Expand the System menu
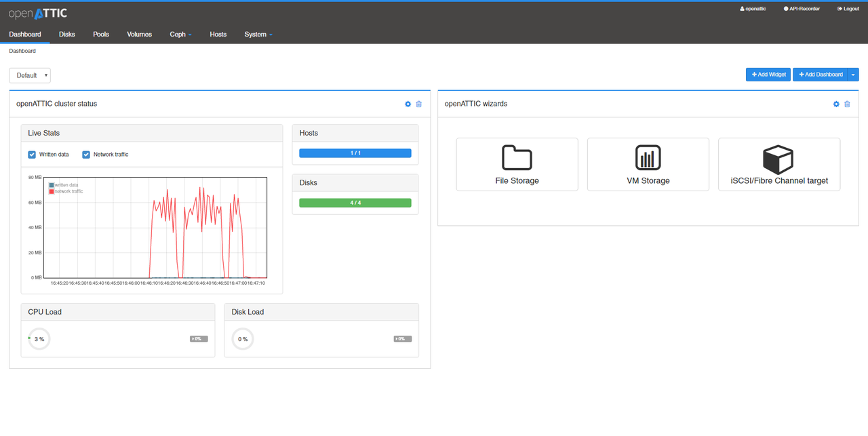 point(258,35)
